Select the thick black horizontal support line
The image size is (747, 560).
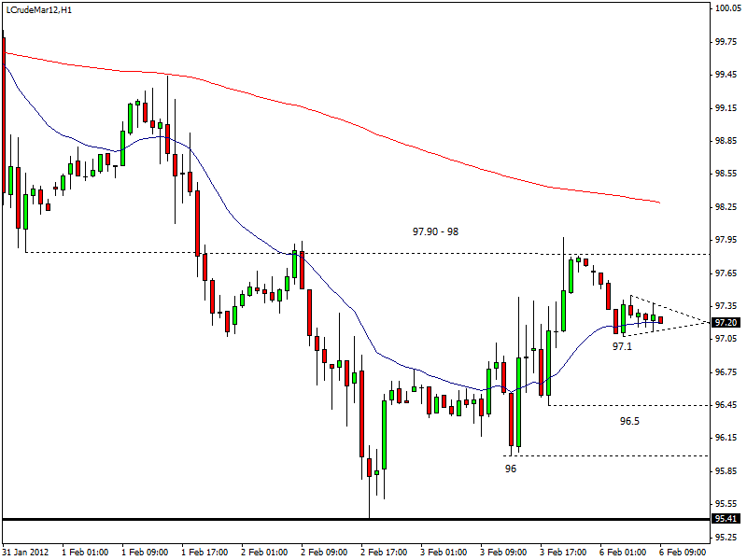[x=280, y=519]
